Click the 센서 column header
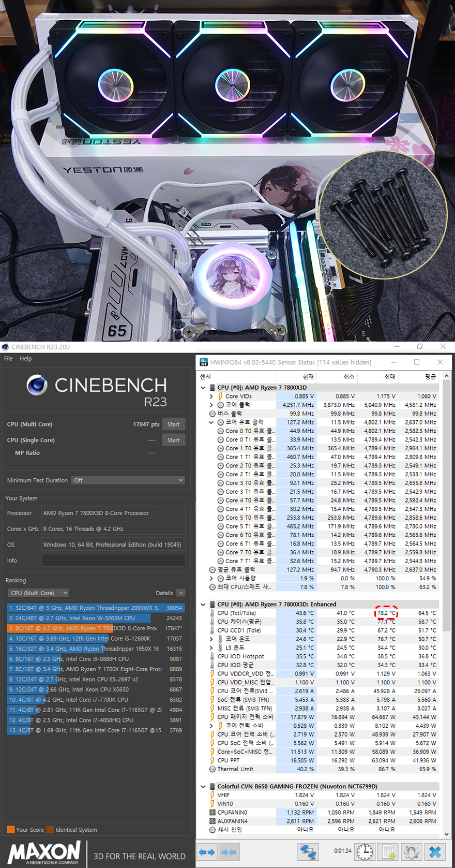The width and height of the screenshot is (455, 868). pyautogui.click(x=205, y=377)
